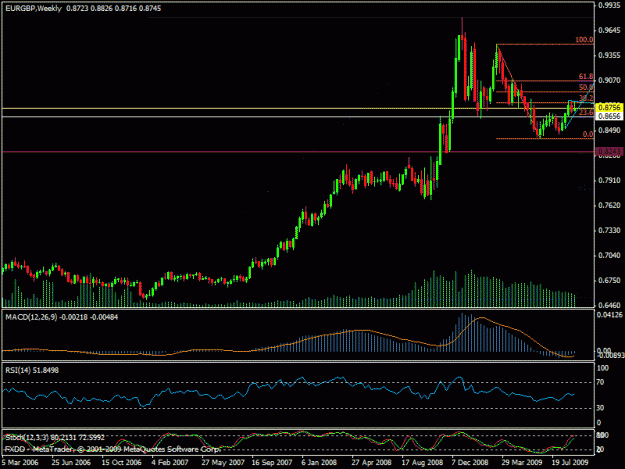
Task: Click the white 0.8656 price tag
Action: coord(609,116)
